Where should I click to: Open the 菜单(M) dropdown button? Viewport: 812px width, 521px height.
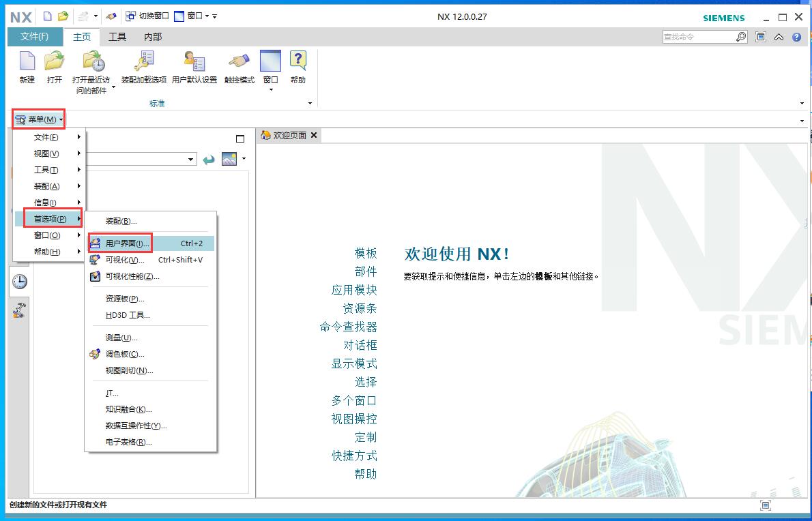point(40,120)
